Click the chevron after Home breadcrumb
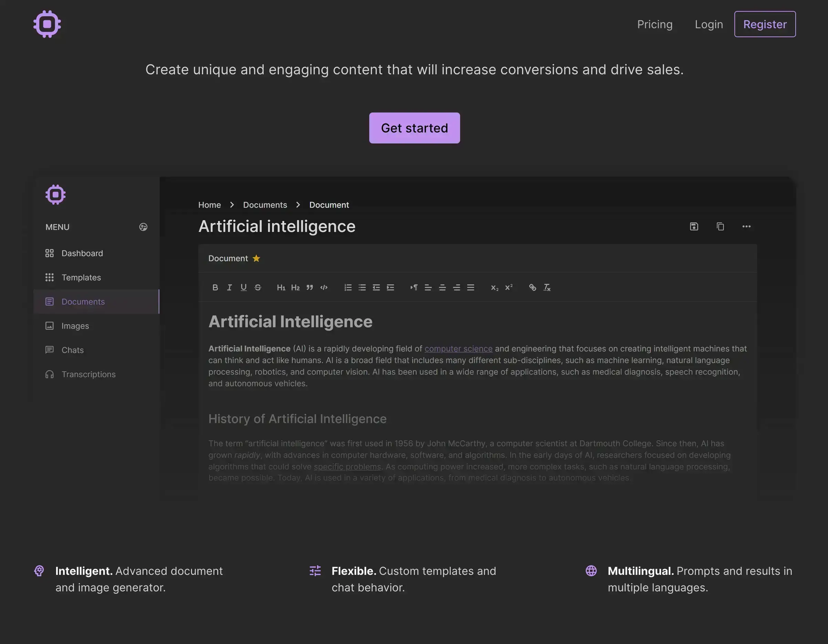This screenshot has width=828, height=644. point(232,205)
